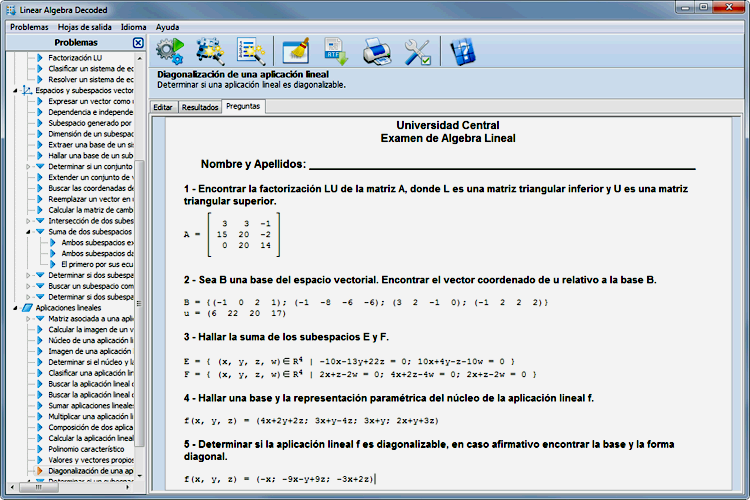Expand the Buscar un subespacio node
Image resolution: width=750 pixels, height=500 pixels.
(28, 286)
